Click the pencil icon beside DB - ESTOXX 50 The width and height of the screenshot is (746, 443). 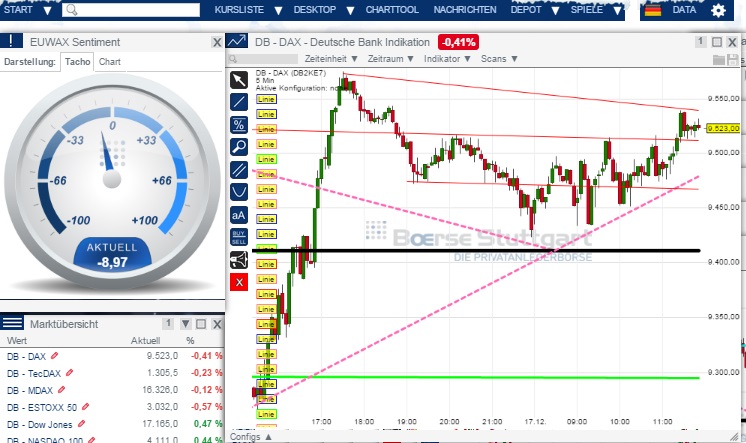[85, 406]
